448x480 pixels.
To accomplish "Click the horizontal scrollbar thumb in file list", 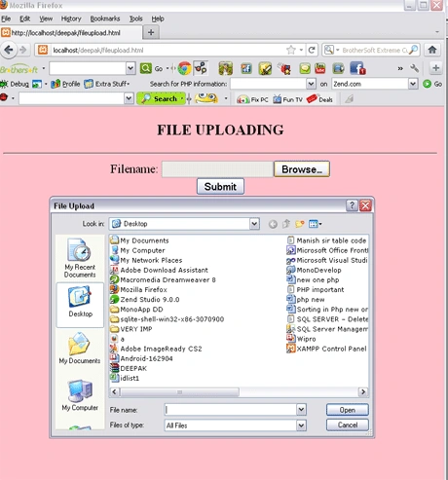I will (180, 392).
